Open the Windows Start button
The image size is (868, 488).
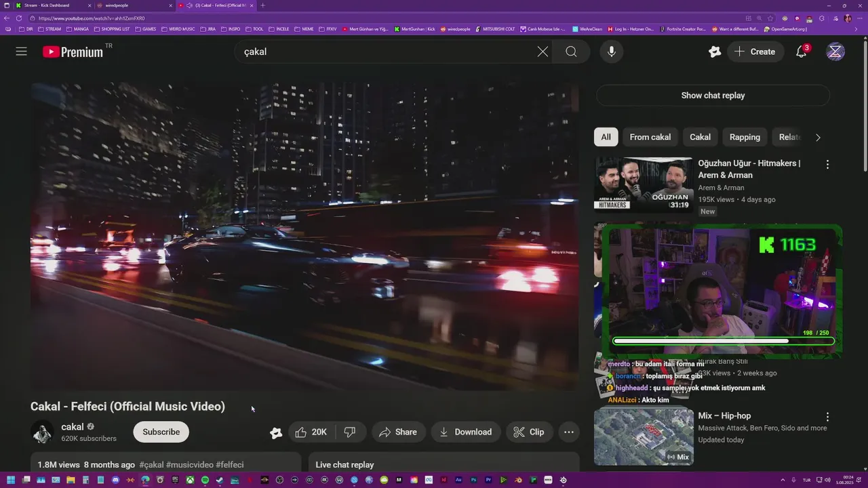10,480
